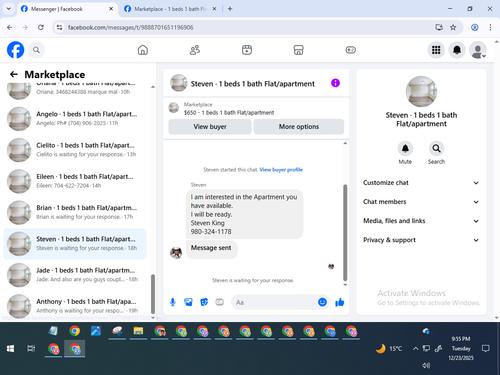
Task: Expand Privacy & support section
Action: (421, 240)
